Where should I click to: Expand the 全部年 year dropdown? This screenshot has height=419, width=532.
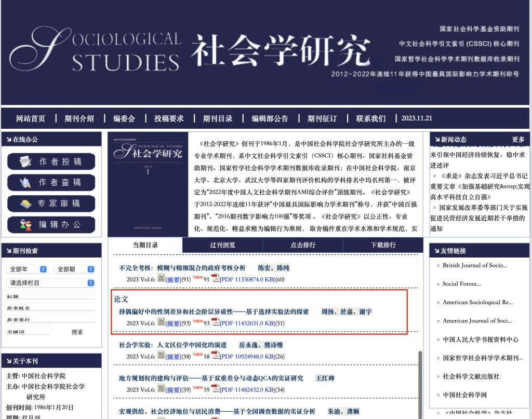click(x=27, y=269)
